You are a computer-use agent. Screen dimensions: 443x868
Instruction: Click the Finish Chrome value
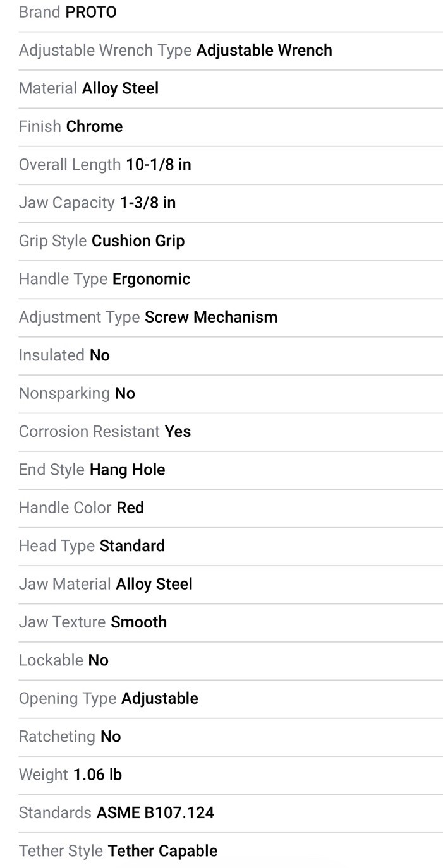[x=94, y=126]
